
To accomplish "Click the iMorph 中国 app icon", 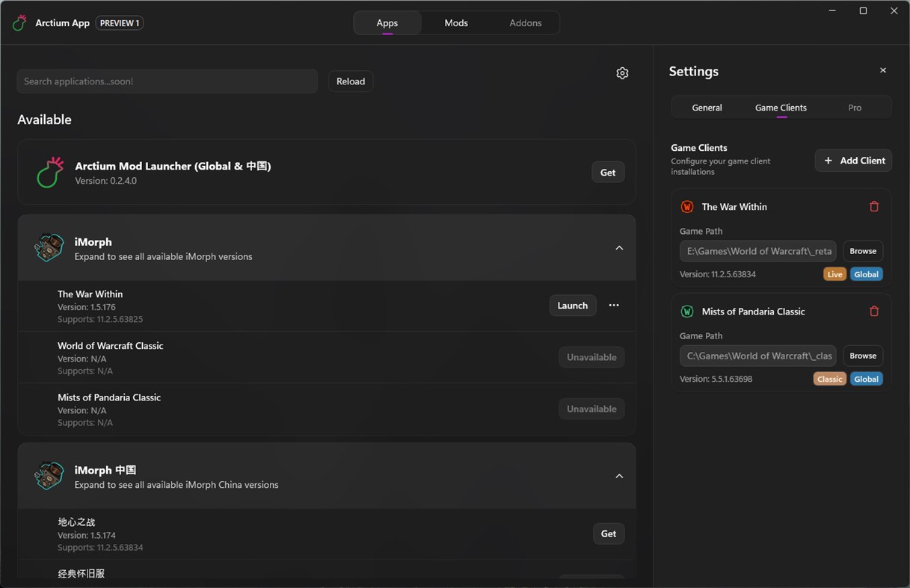I will (49, 475).
